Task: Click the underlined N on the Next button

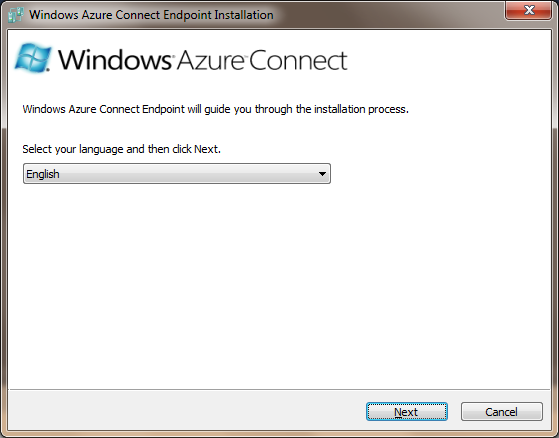Action: coord(398,412)
